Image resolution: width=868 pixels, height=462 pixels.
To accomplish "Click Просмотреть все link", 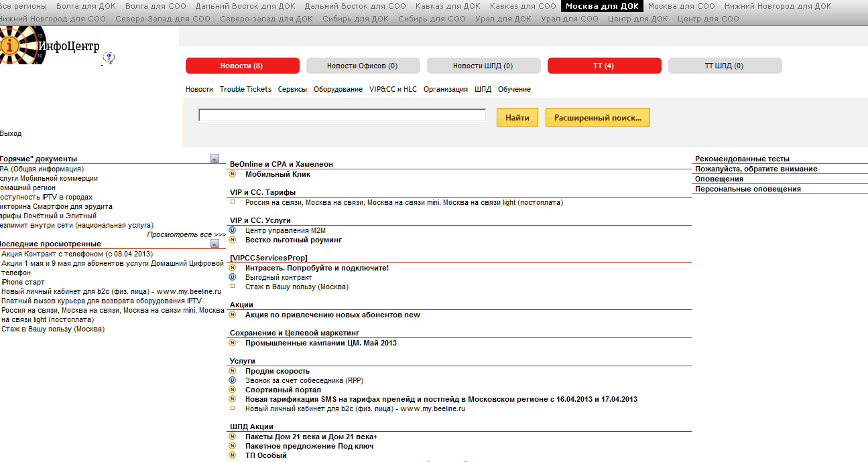I will coord(186,235).
